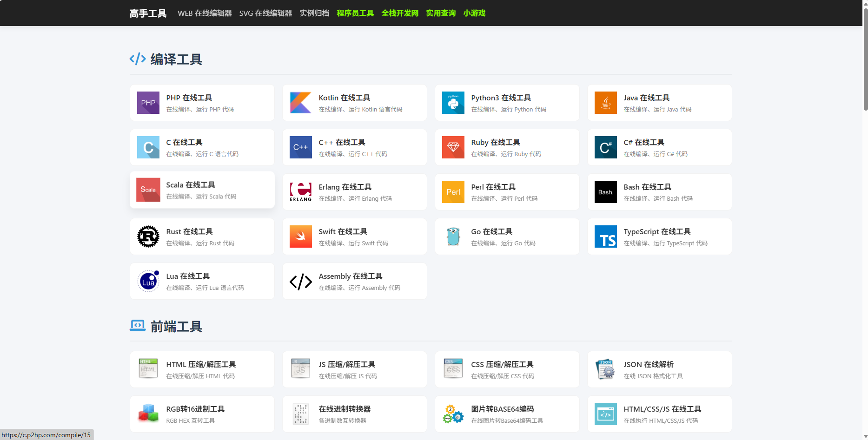This screenshot has width=868, height=440.
Task: Open WEB 在线编辑器 menu item
Action: click(205, 13)
